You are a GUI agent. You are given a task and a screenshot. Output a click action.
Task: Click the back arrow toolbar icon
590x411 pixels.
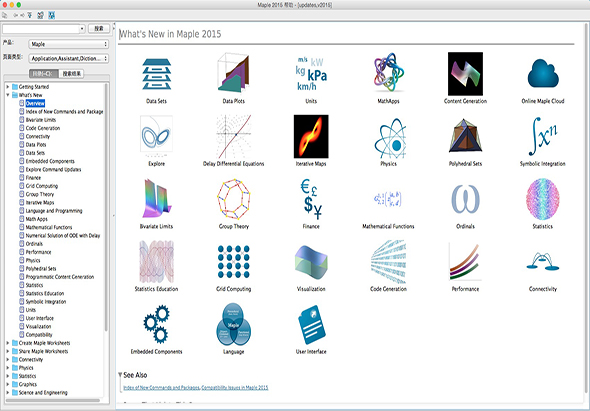click(x=16, y=15)
